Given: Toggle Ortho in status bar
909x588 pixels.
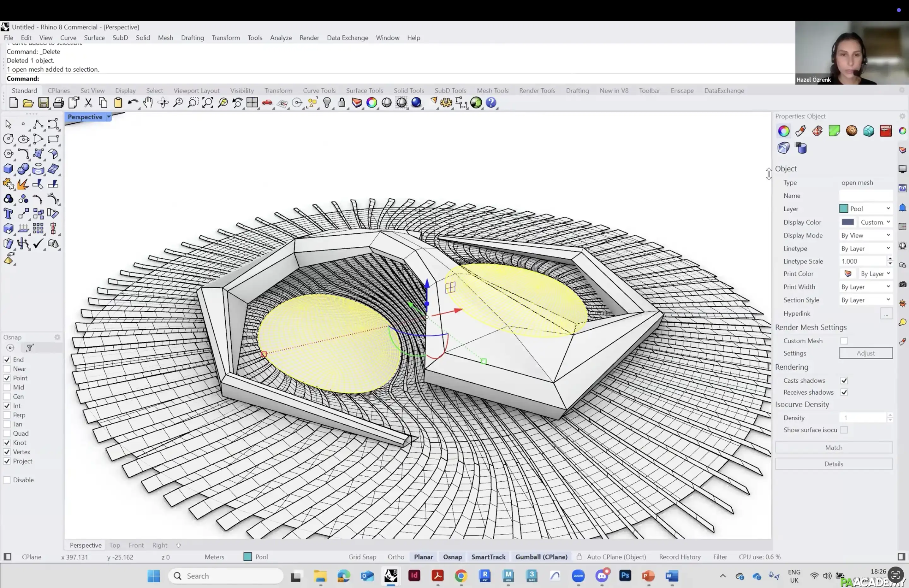Looking at the screenshot, I should 396,557.
